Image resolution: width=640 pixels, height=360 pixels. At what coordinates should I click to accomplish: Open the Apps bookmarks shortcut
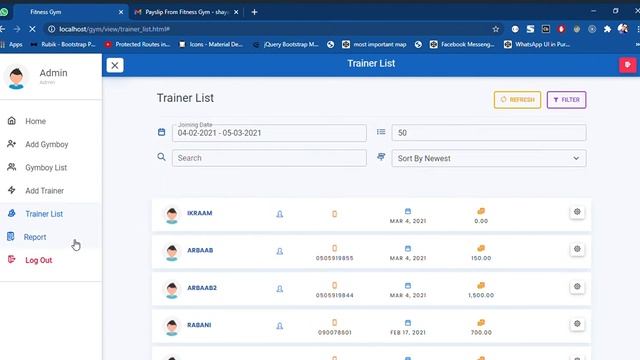tap(11, 44)
